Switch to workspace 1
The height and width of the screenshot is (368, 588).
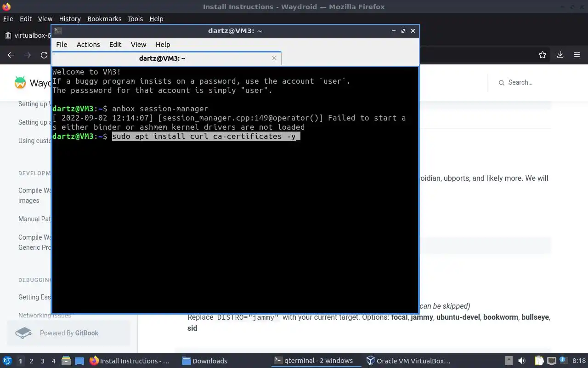click(x=20, y=361)
